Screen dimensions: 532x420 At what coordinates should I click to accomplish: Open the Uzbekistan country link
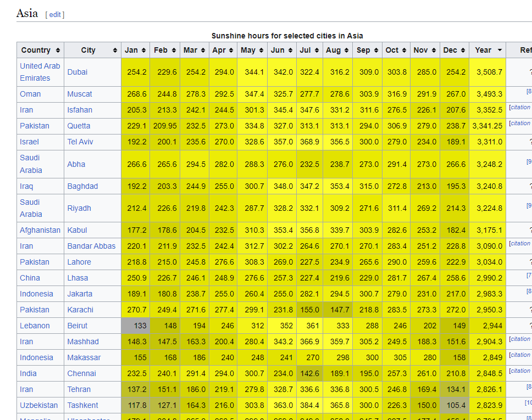click(x=38, y=405)
